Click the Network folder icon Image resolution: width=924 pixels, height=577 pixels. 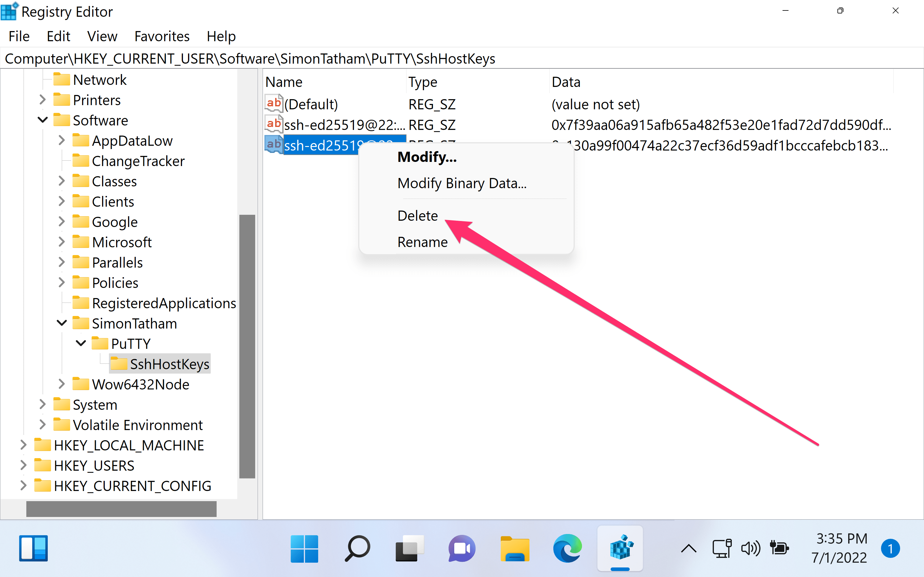[x=62, y=79]
